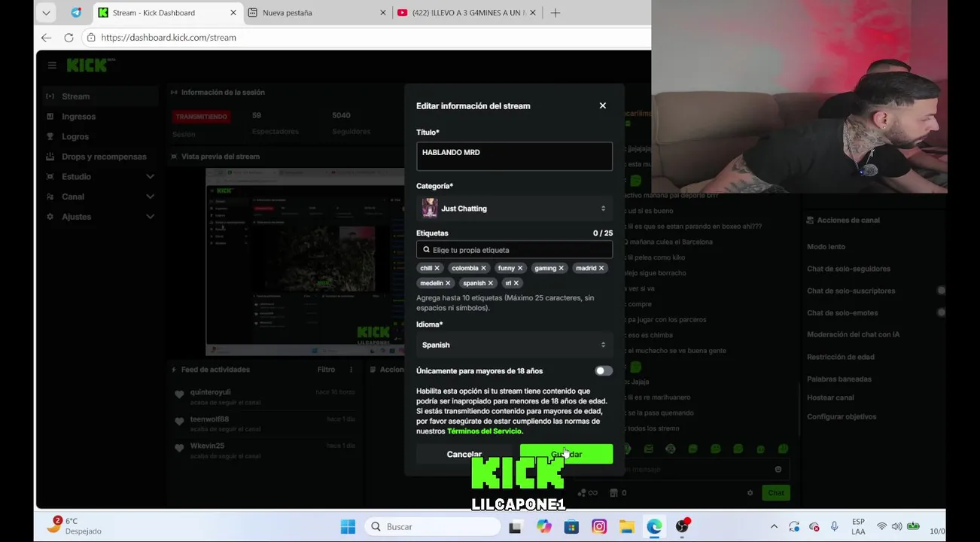Open the activity feed three-dots menu

coord(351,370)
